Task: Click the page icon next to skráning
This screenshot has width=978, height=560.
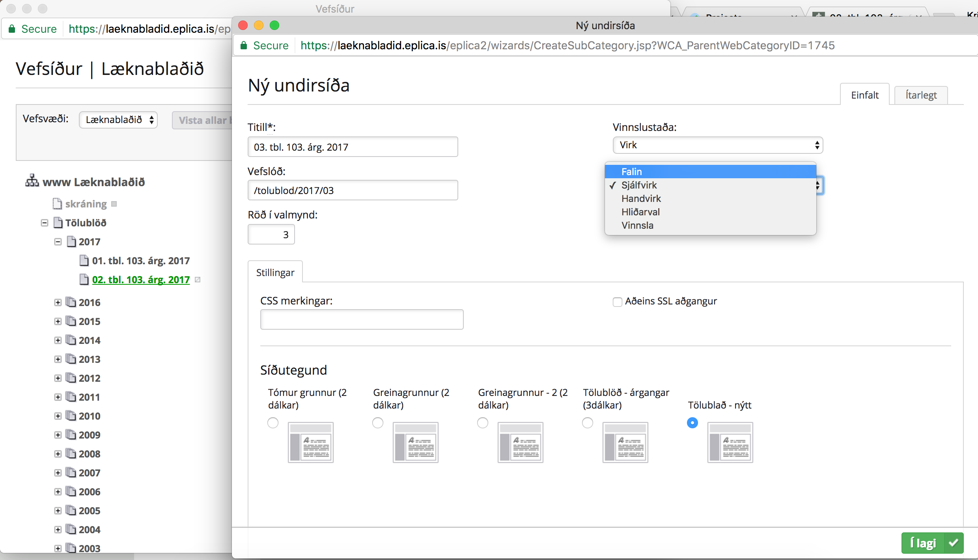Action: (58, 203)
